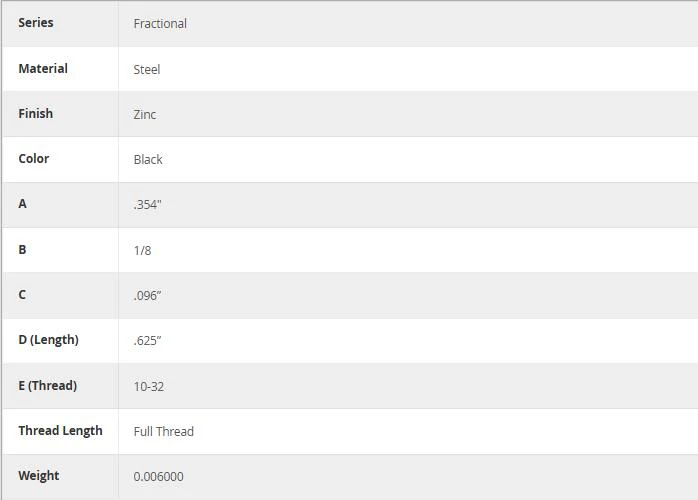Select the 1/8 value text

pos(142,250)
